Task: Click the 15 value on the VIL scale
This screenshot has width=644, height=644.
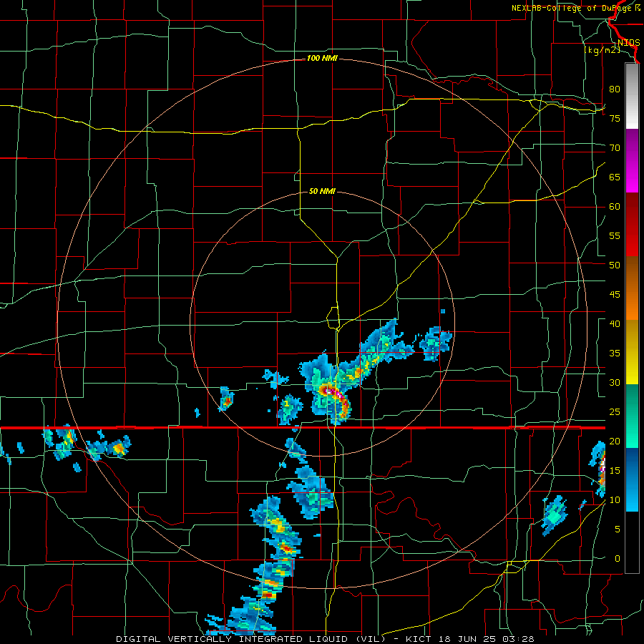Action: [615, 471]
